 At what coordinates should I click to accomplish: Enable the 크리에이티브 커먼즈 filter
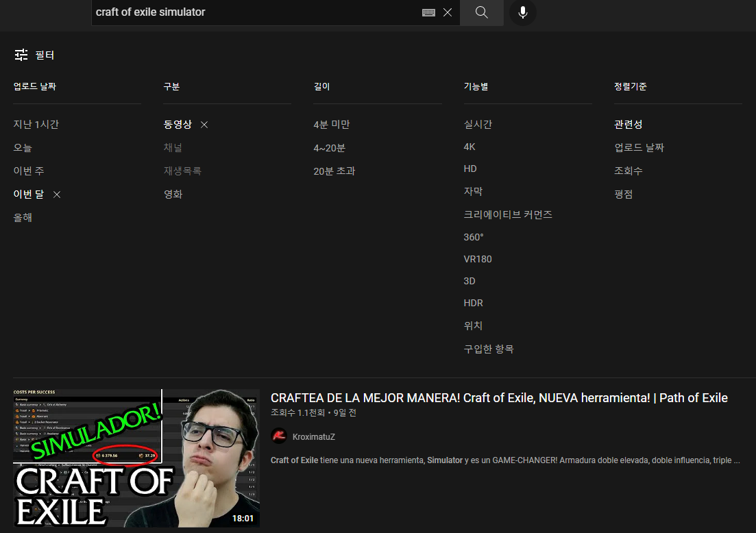[508, 214]
